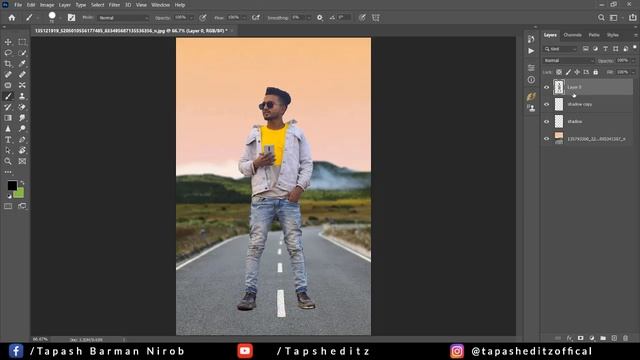The height and width of the screenshot is (360, 640).
Task: Enable airbrush-style build-up
Action: [256, 18]
